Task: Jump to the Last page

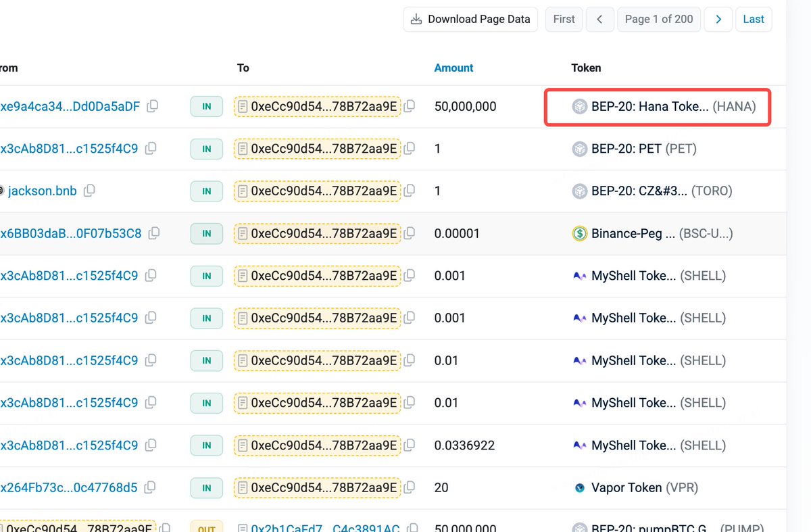Action: click(754, 19)
